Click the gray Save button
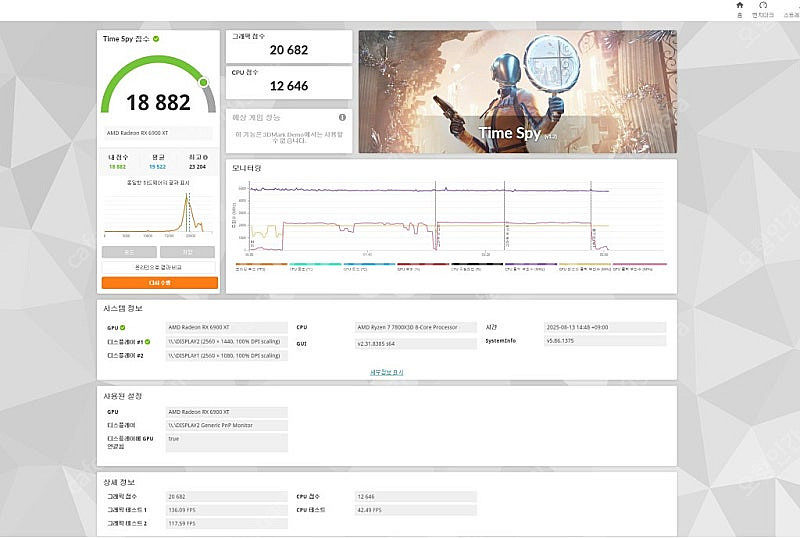Screen dimensions: 800x538 [187, 252]
